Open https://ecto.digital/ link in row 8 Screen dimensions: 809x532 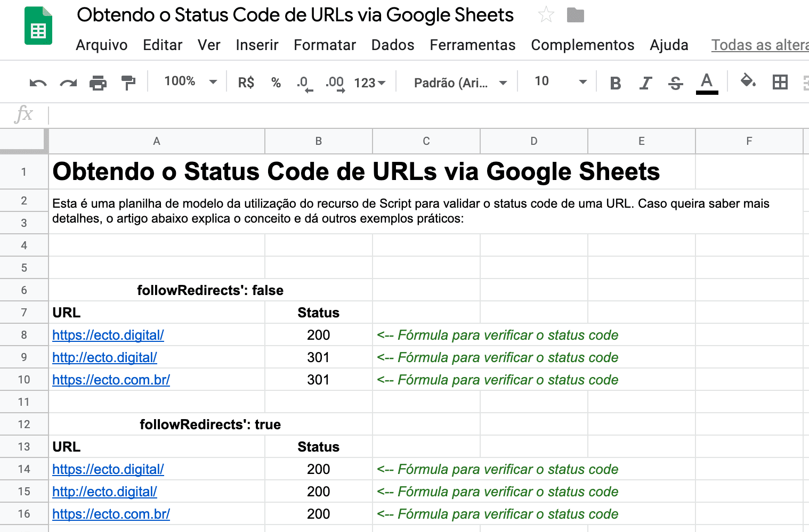(108, 335)
